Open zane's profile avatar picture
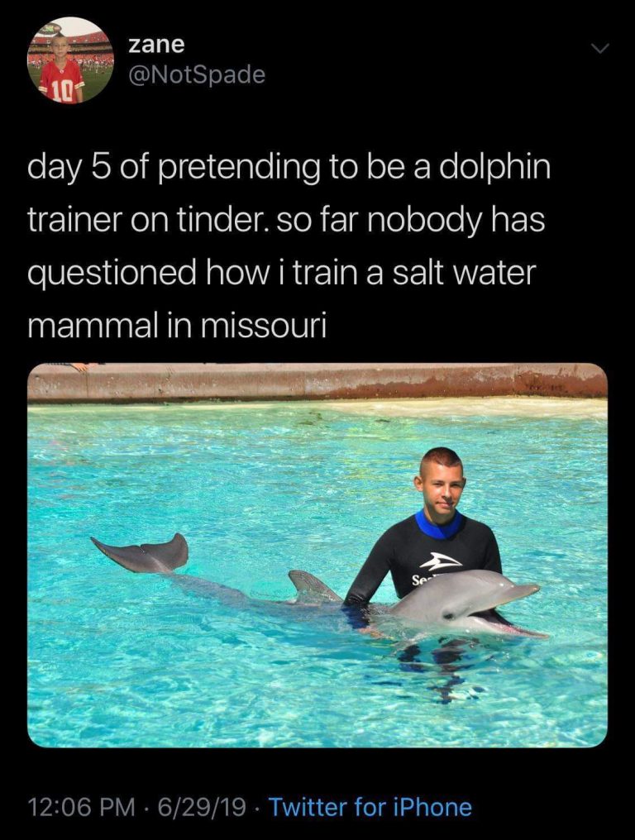The height and width of the screenshot is (840, 635). coord(69,60)
